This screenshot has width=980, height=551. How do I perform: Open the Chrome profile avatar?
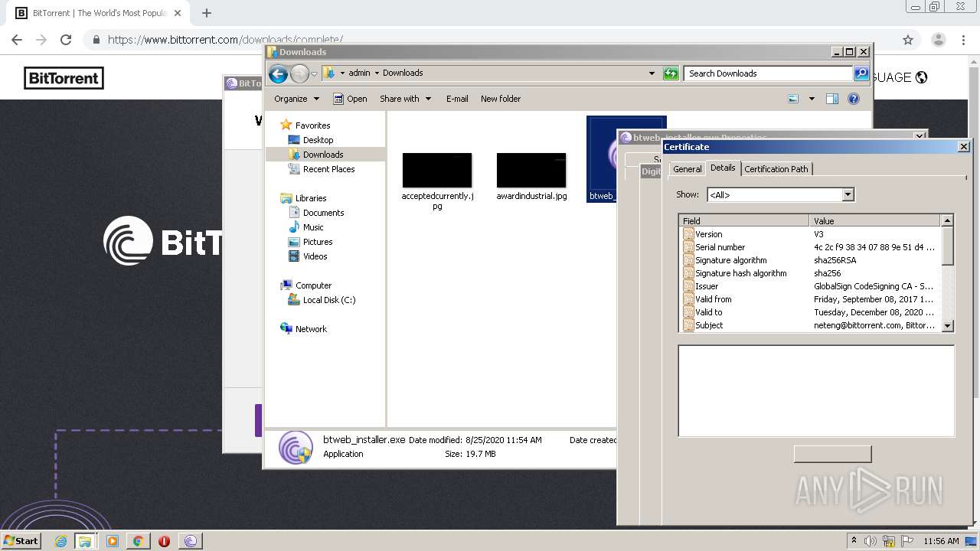938,40
